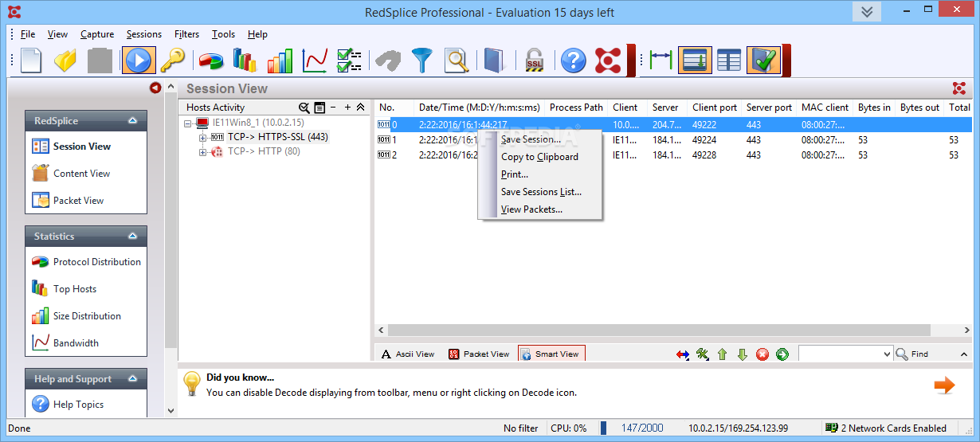Click the Bandwidth line graph toolbar icon
980x442 pixels.
click(x=315, y=61)
